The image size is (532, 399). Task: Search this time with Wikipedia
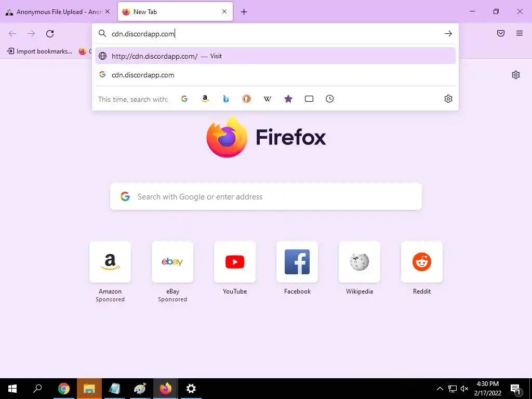coord(268,99)
